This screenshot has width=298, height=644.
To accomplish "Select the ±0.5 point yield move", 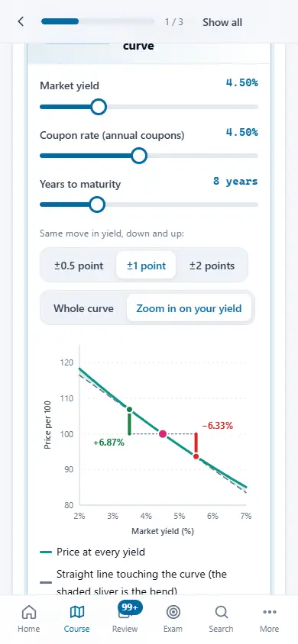I will pyautogui.click(x=79, y=266).
